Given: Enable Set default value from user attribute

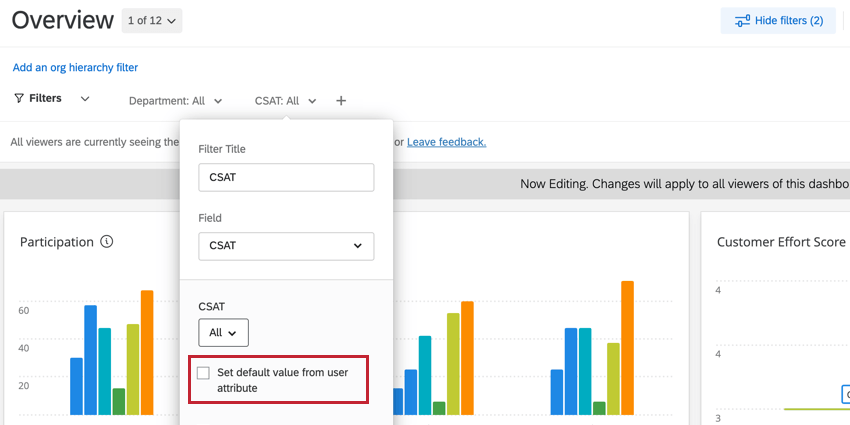Looking at the screenshot, I should (204, 373).
